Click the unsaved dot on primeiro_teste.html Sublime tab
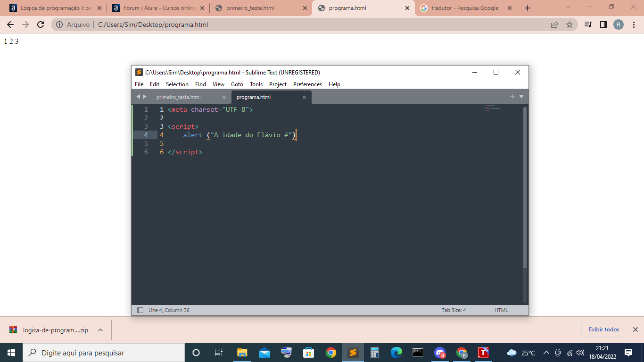The height and width of the screenshot is (362, 644). click(x=224, y=97)
